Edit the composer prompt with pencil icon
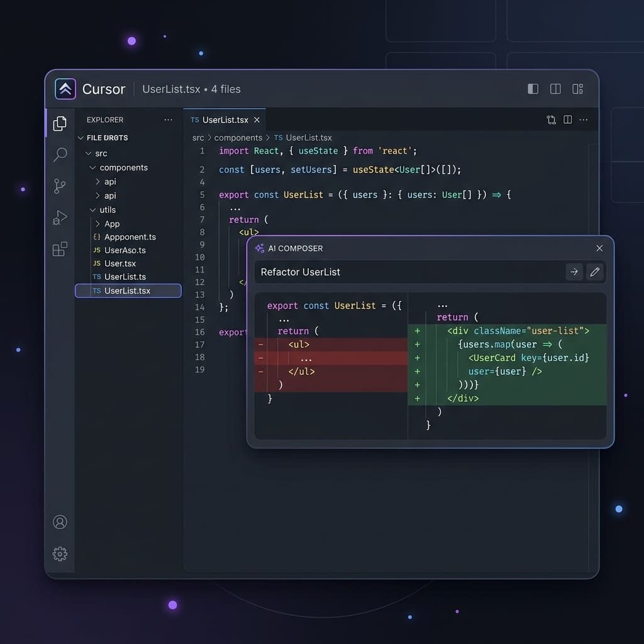 595,272
